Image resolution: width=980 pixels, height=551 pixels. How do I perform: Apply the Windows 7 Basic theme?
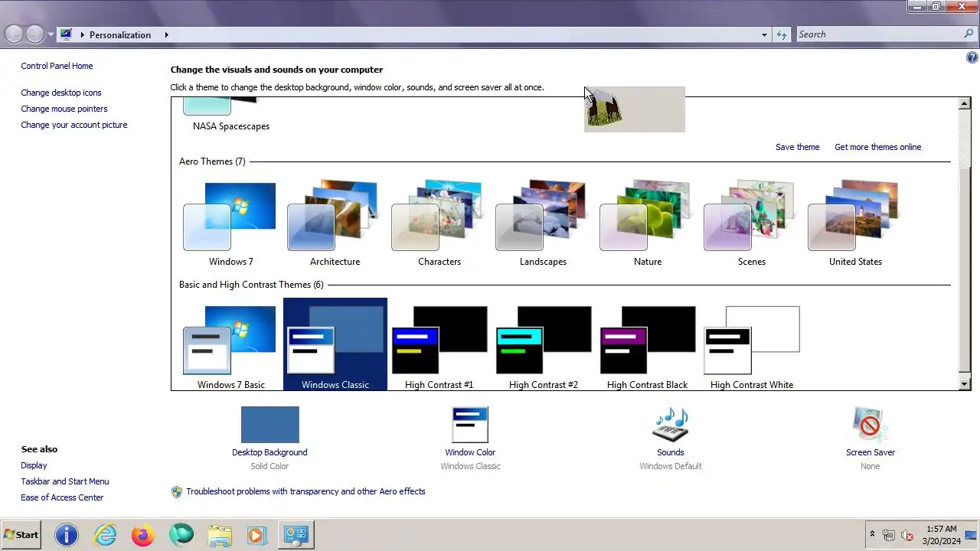tap(230, 346)
